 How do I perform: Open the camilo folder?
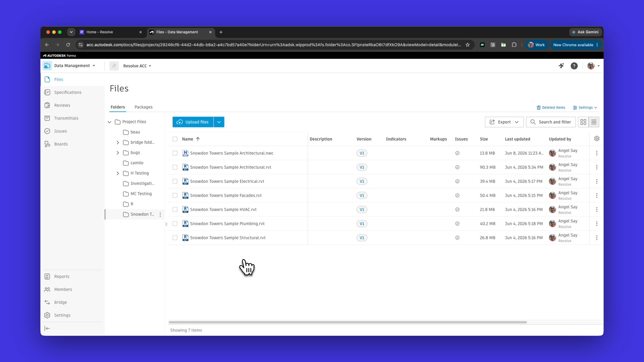(137, 163)
